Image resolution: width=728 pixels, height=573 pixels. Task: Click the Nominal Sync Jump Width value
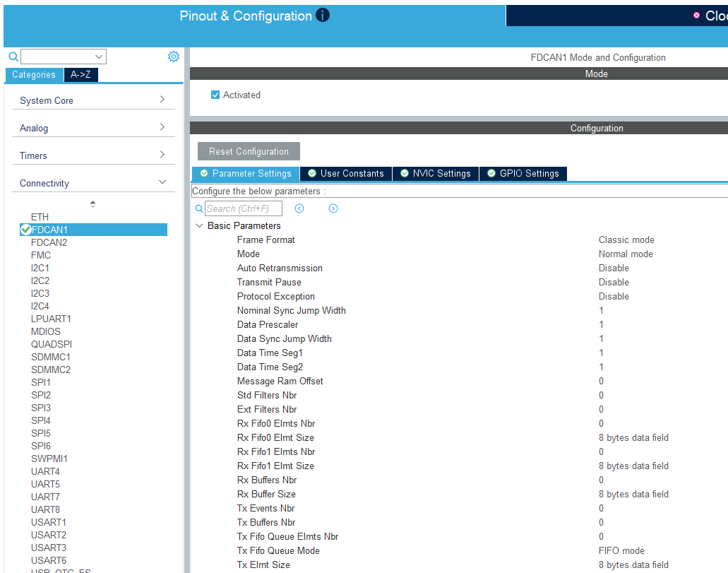601,310
